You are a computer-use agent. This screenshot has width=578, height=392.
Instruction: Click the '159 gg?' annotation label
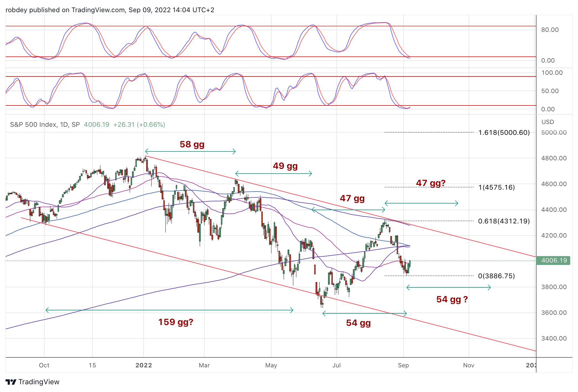[176, 322]
